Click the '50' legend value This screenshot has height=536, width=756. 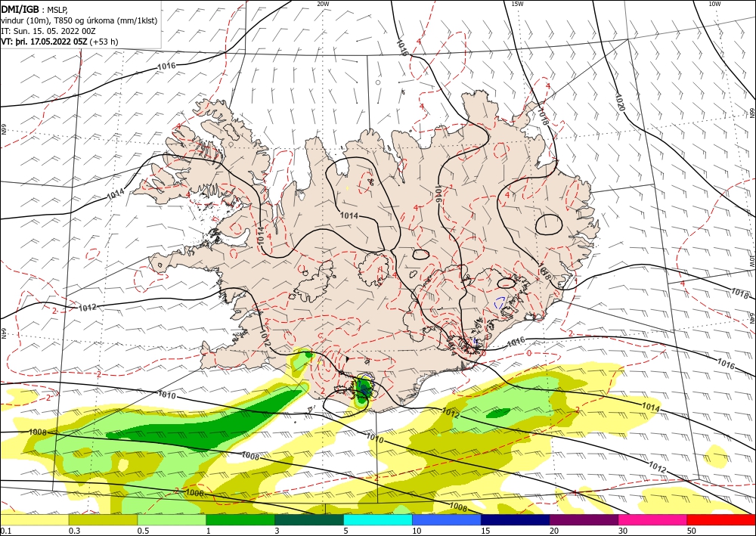click(x=692, y=531)
